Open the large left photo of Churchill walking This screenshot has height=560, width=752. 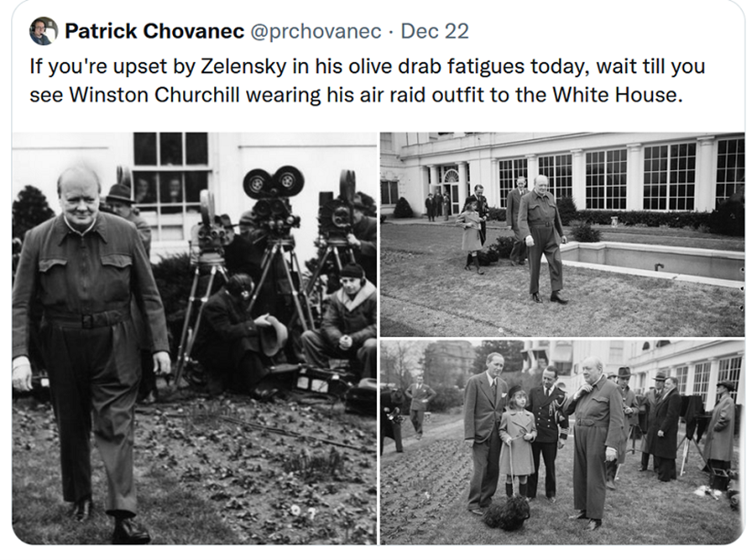(x=194, y=339)
